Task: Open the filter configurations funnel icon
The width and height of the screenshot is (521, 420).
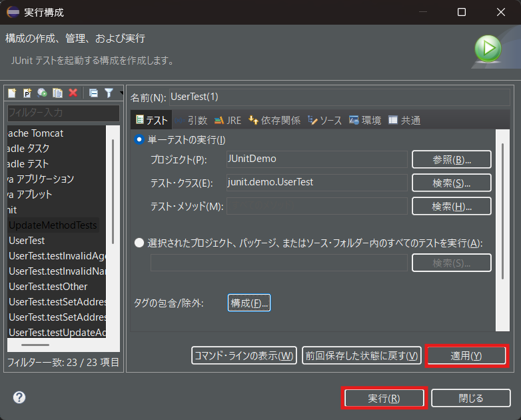Action: pos(109,93)
